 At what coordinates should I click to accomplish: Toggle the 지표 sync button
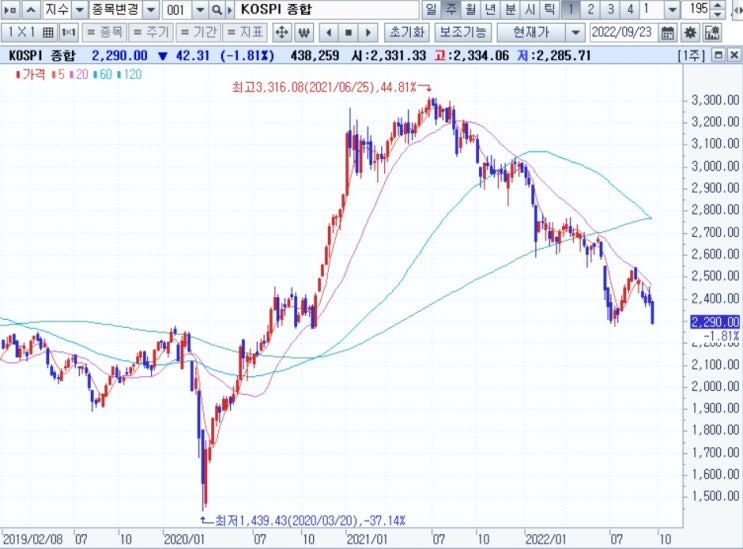[x=245, y=32]
